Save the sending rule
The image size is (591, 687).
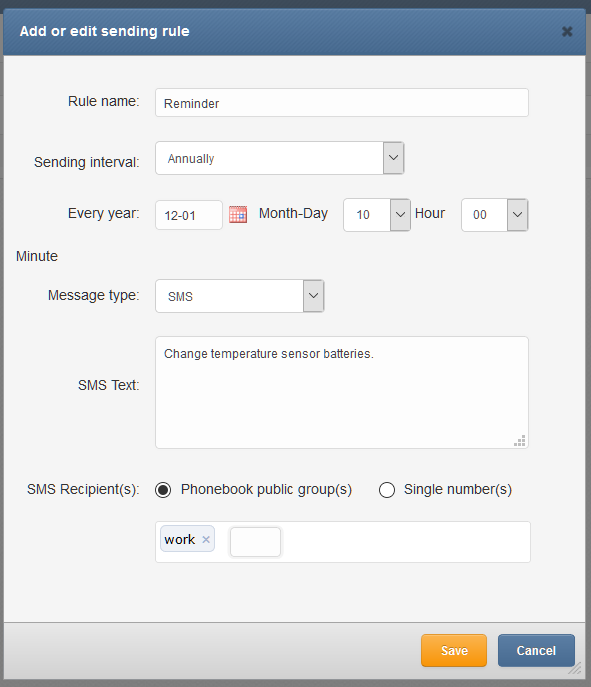[454, 651]
